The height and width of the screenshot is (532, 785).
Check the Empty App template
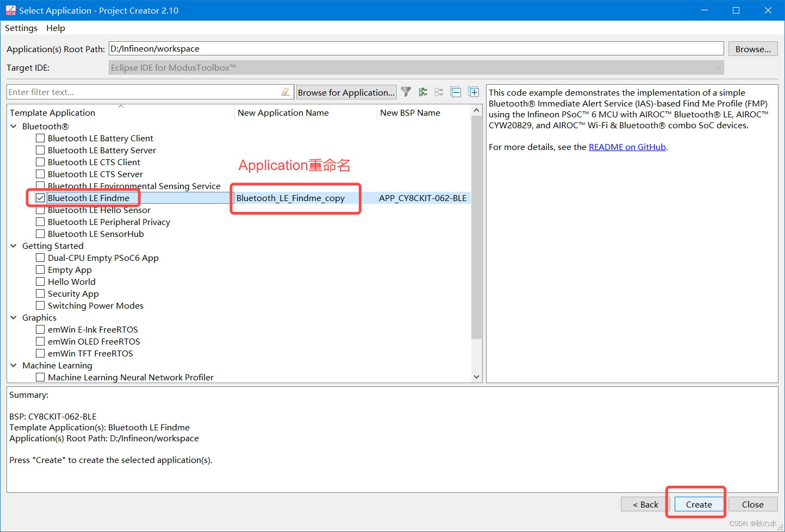(x=40, y=270)
